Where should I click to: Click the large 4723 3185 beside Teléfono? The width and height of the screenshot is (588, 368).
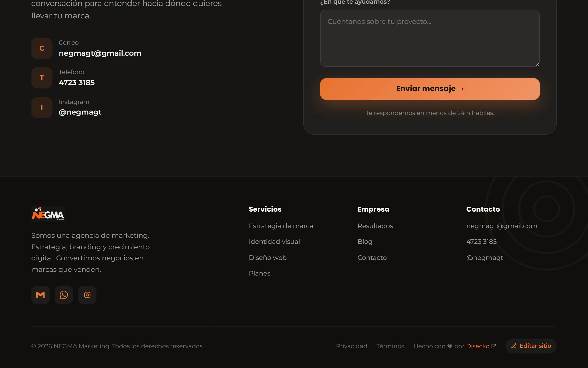coord(76,83)
